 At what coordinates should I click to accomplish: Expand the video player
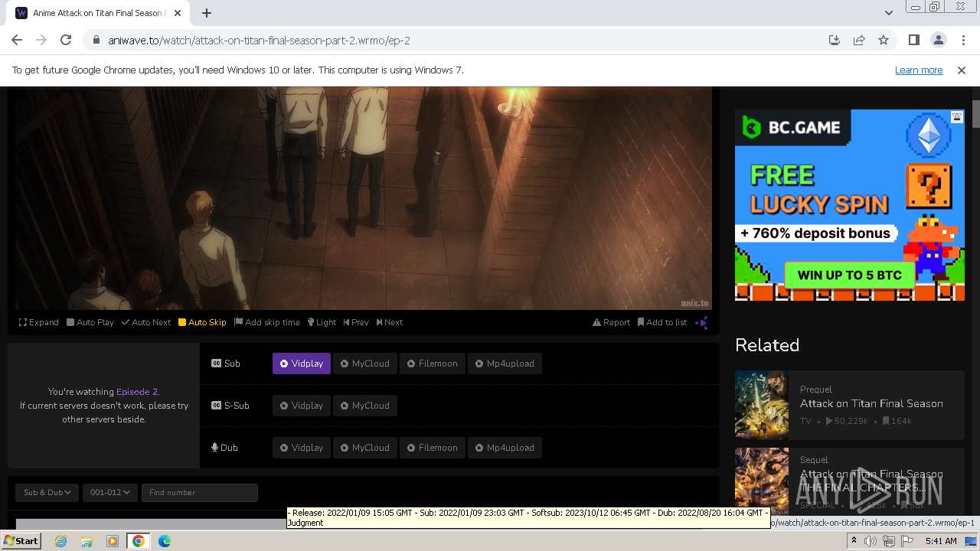pyautogui.click(x=39, y=322)
